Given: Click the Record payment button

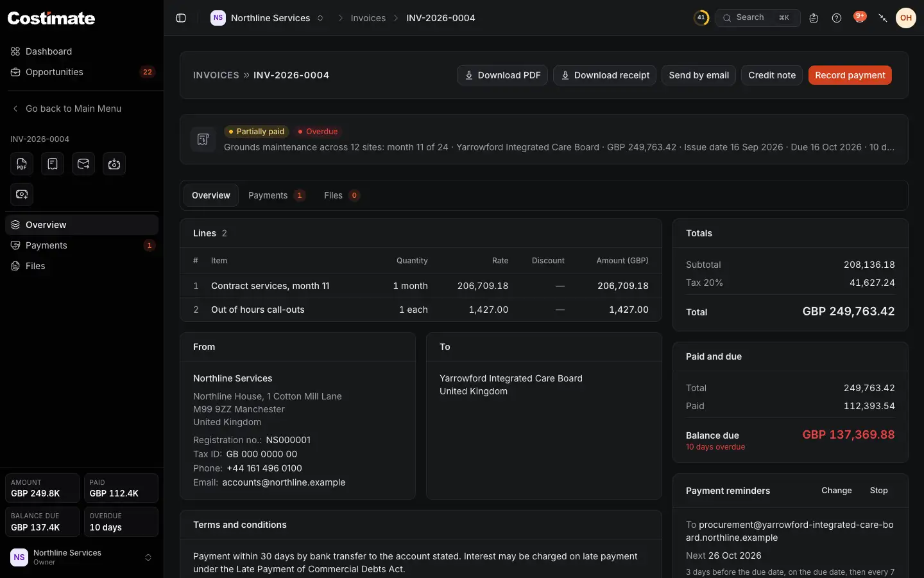Looking at the screenshot, I should coord(850,75).
